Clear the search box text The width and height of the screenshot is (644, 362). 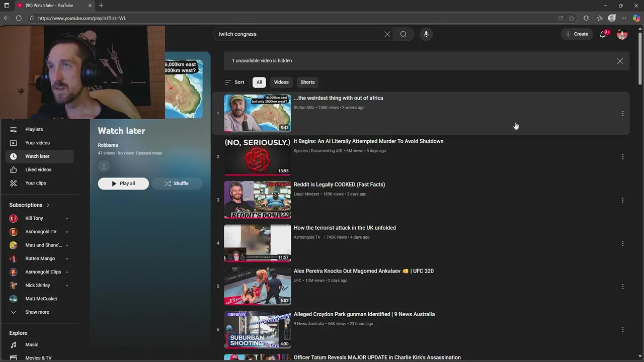coord(387,34)
